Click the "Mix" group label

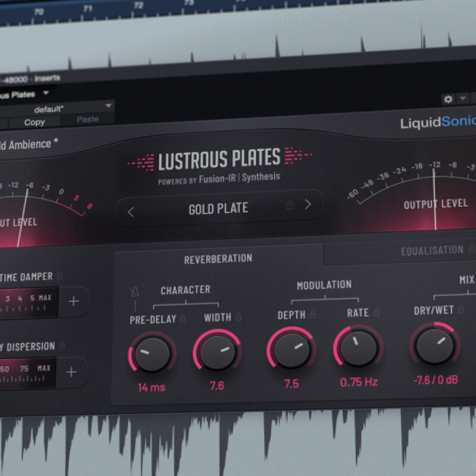click(x=467, y=280)
